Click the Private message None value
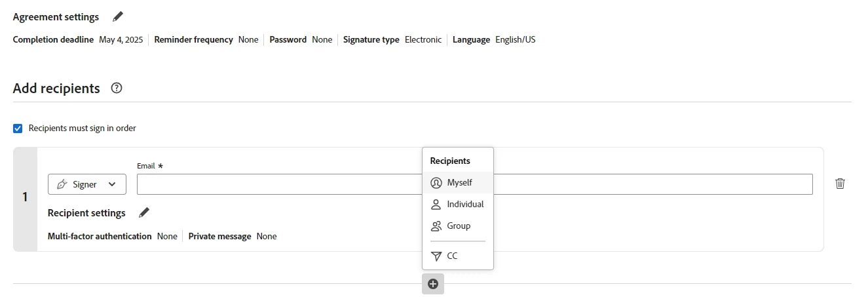 pyautogui.click(x=267, y=236)
